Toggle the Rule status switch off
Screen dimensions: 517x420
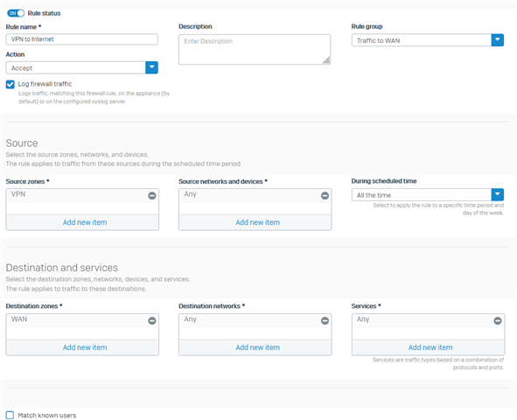tap(16, 13)
